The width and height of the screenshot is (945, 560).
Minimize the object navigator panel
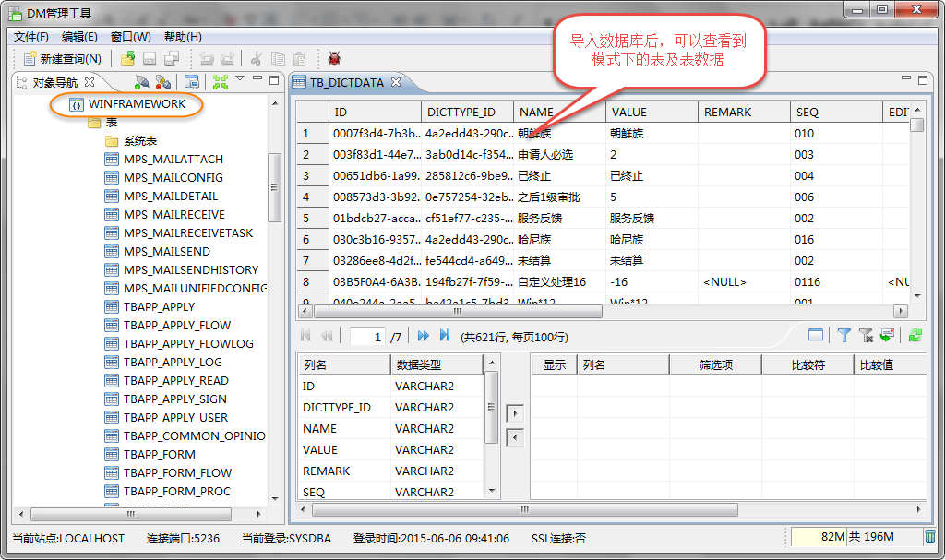[257, 78]
